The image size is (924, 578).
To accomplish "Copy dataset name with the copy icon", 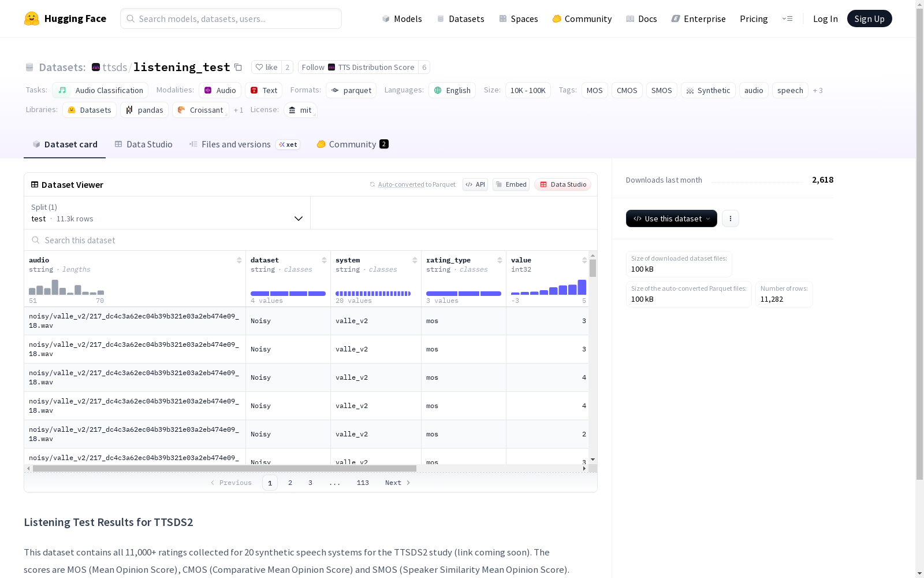I will (238, 67).
